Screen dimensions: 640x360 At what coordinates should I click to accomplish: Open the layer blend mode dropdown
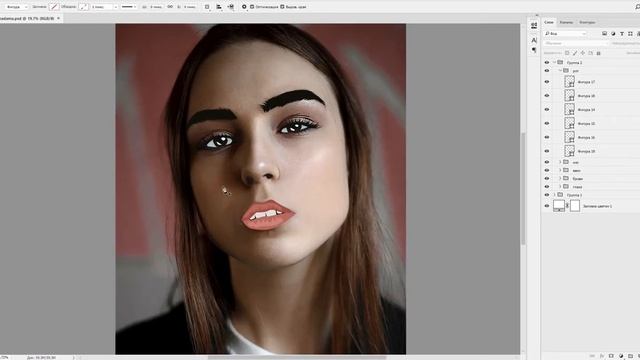click(576, 43)
